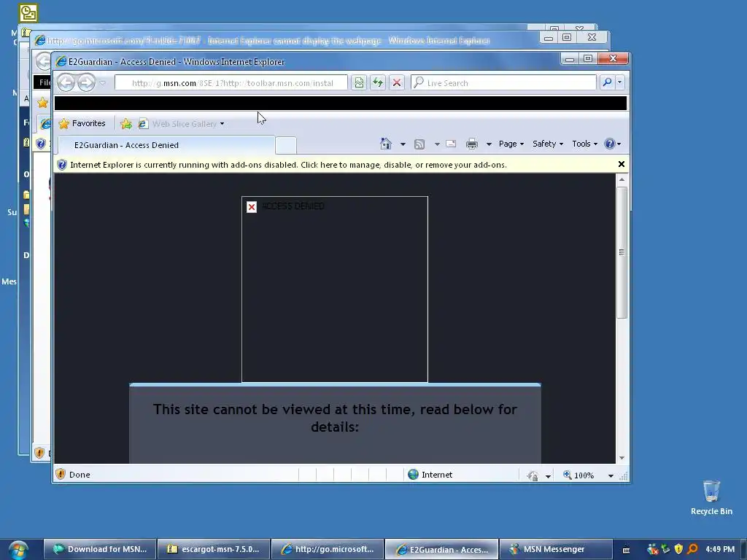
Task: Expand the feeds dropdown arrow
Action: 437,144
